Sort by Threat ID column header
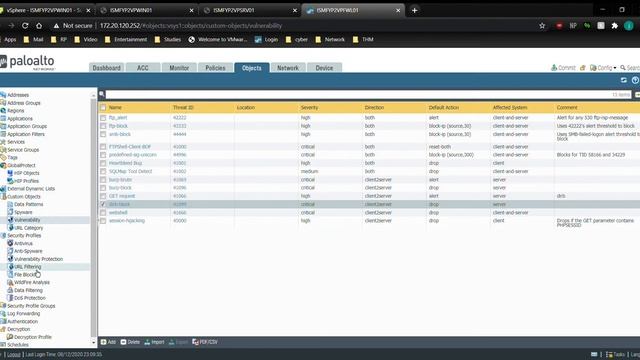 183,107
